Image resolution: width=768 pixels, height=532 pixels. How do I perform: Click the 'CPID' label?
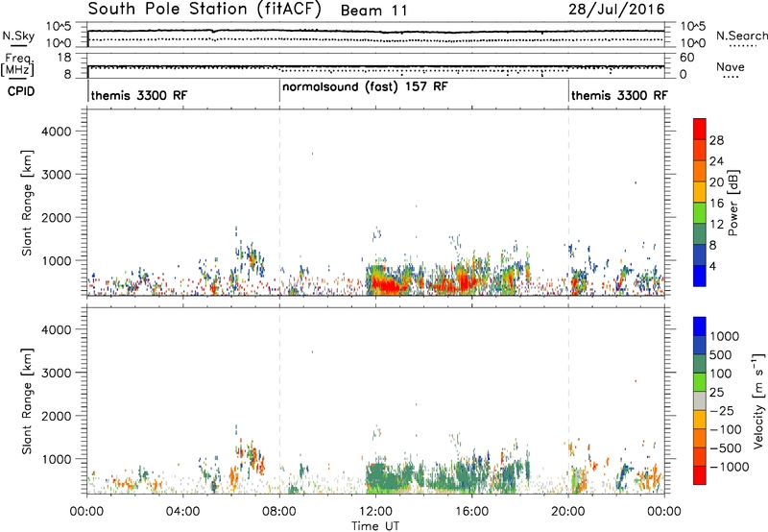[x=21, y=91]
